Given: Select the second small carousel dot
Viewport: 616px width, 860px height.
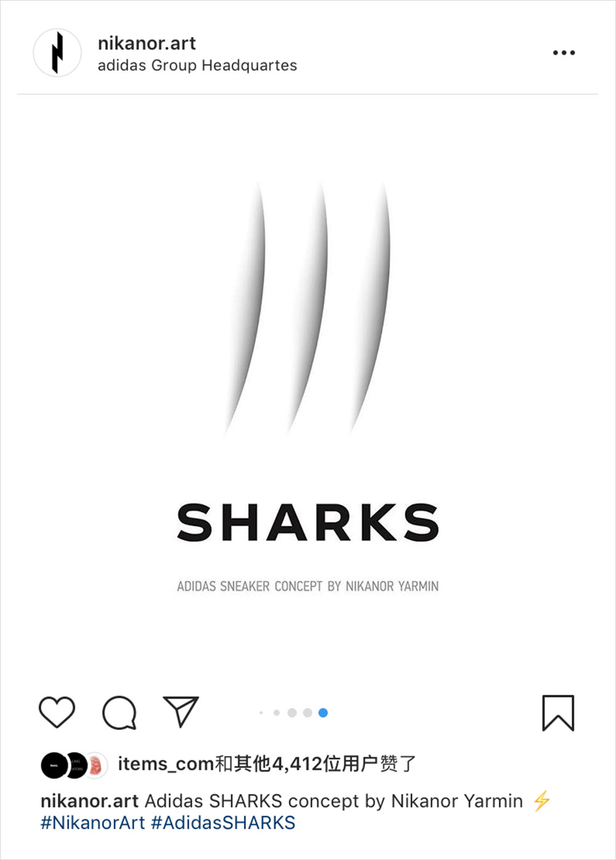Looking at the screenshot, I should 277,713.
